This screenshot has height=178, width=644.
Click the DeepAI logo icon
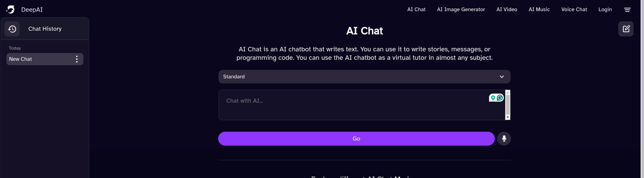11,9
